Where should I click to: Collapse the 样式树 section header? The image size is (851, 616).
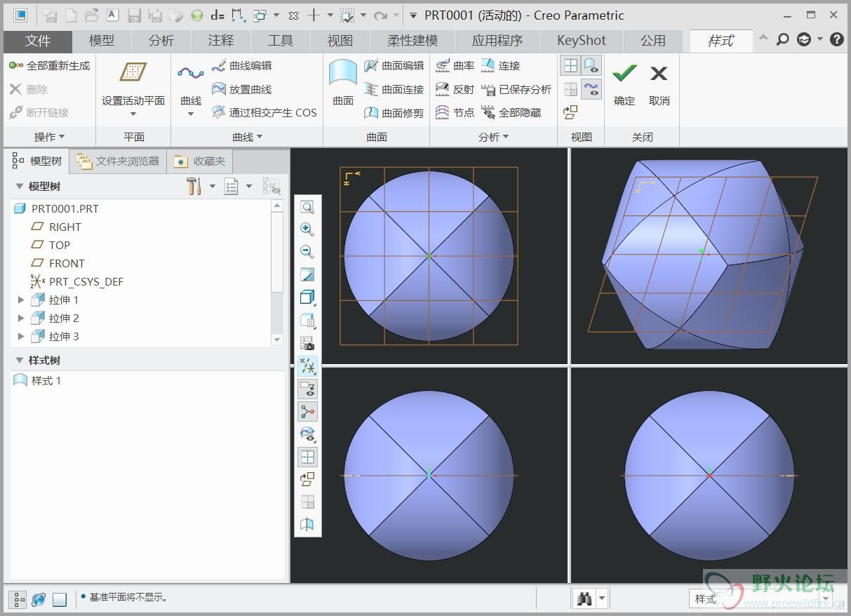pyautogui.click(x=20, y=361)
